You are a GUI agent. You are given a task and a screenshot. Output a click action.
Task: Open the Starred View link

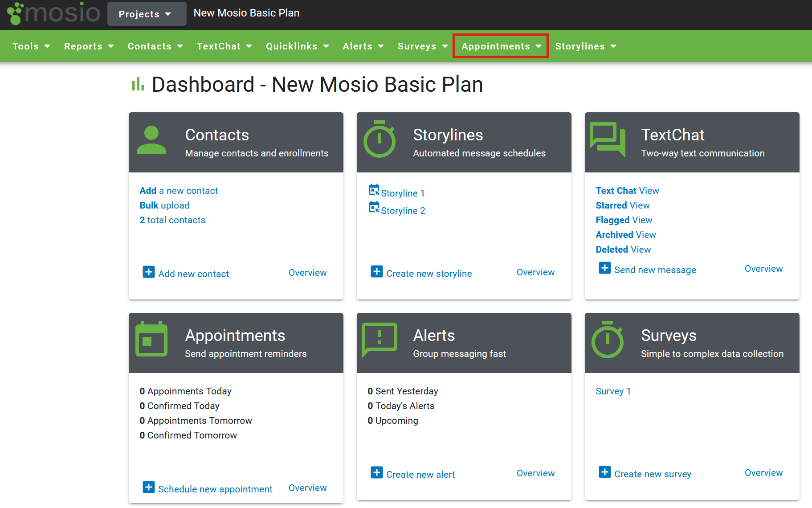pos(623,205)
